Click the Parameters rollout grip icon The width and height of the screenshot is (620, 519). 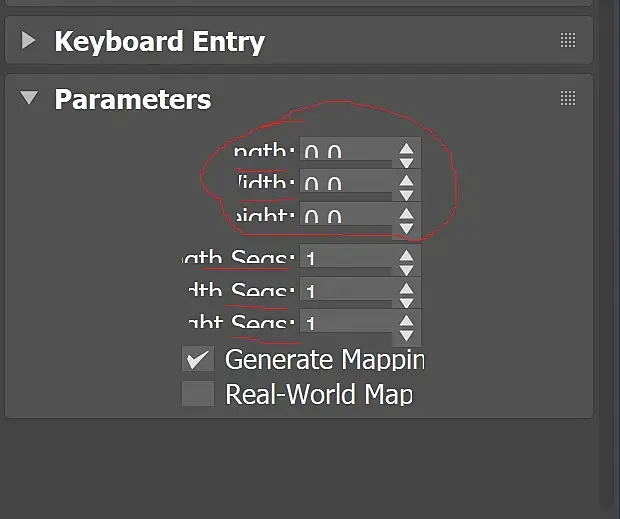point(568,98)
